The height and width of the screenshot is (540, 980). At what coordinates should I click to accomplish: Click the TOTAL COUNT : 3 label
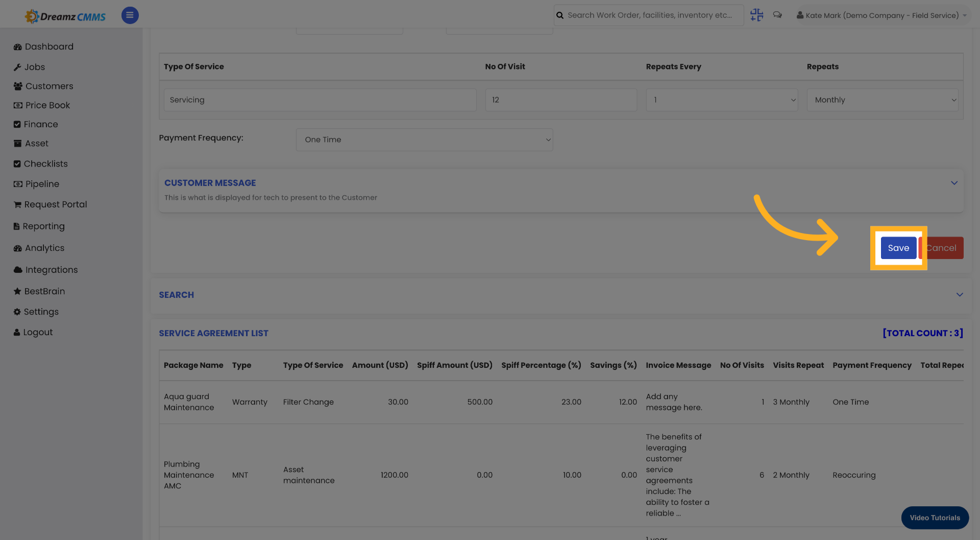pos(923,334)
